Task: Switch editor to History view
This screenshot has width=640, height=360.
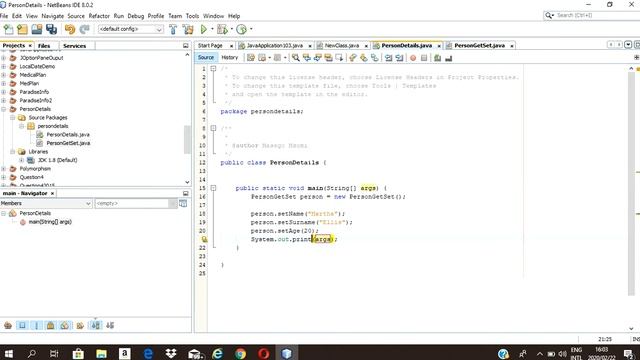Action: (x=229, y=58)
